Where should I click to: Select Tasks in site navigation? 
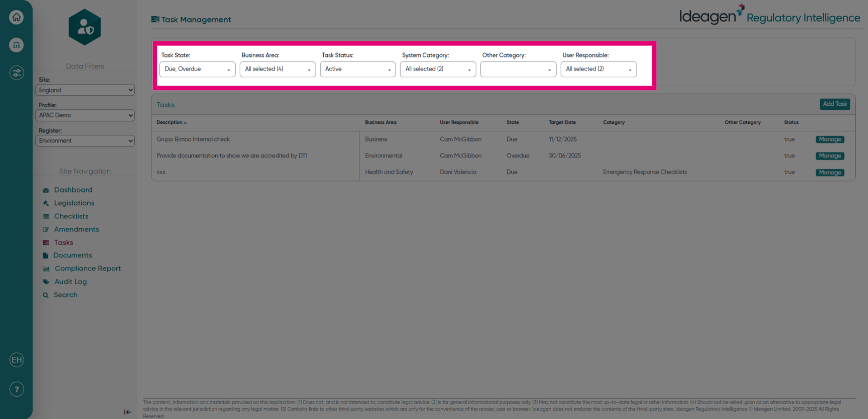click(x=64, y=242)
